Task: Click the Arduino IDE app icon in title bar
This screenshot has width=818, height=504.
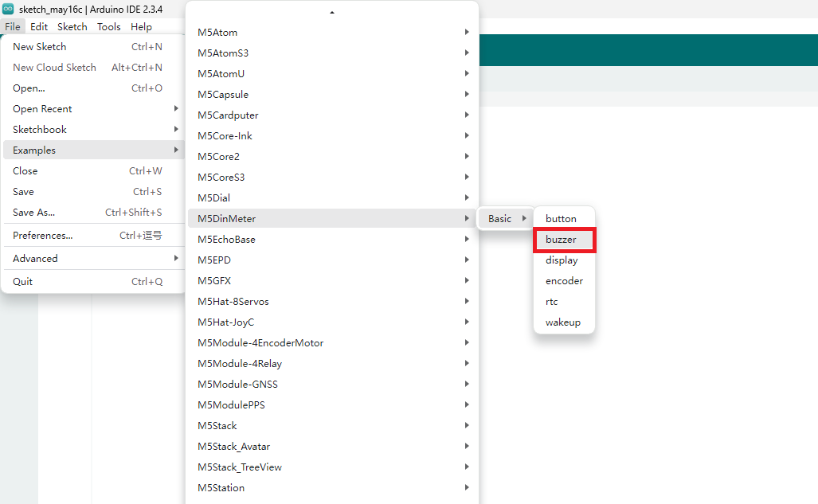Action: [8, 9]
